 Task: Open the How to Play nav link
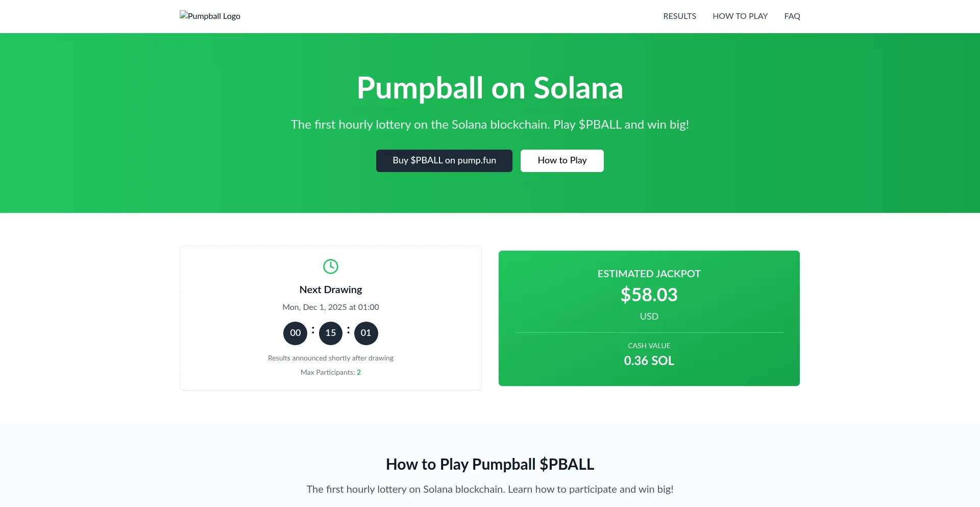(740, 16)
